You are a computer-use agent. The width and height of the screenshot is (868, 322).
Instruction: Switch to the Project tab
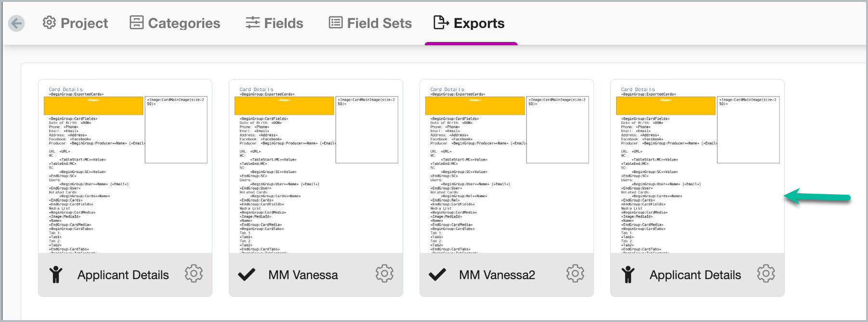[75, 23]
